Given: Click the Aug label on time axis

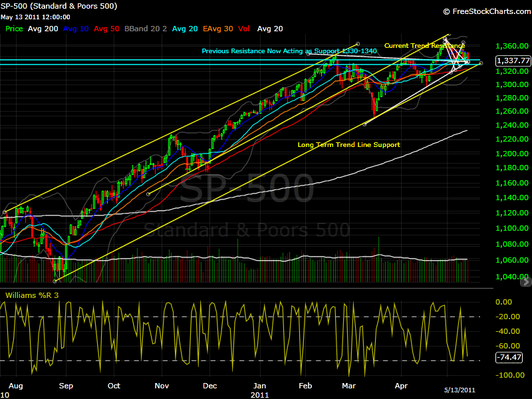Looking at the screenshot, I should pyautogui.click(x=15, y=386).
